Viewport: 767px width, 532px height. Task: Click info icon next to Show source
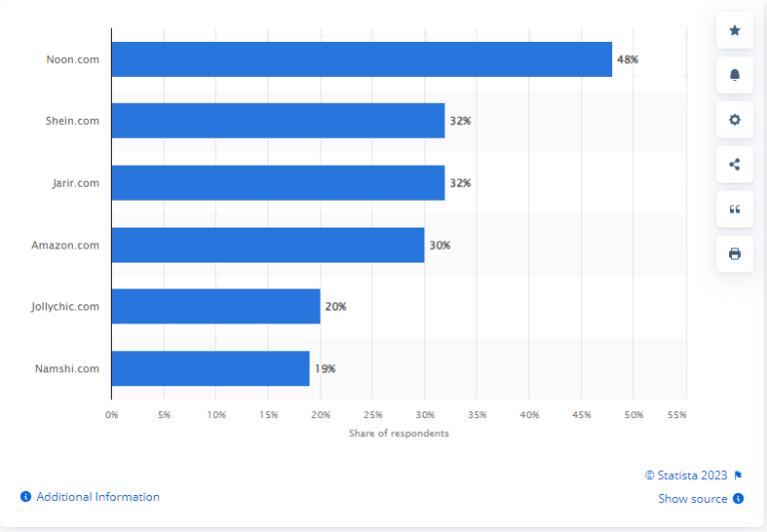[738, 498]
